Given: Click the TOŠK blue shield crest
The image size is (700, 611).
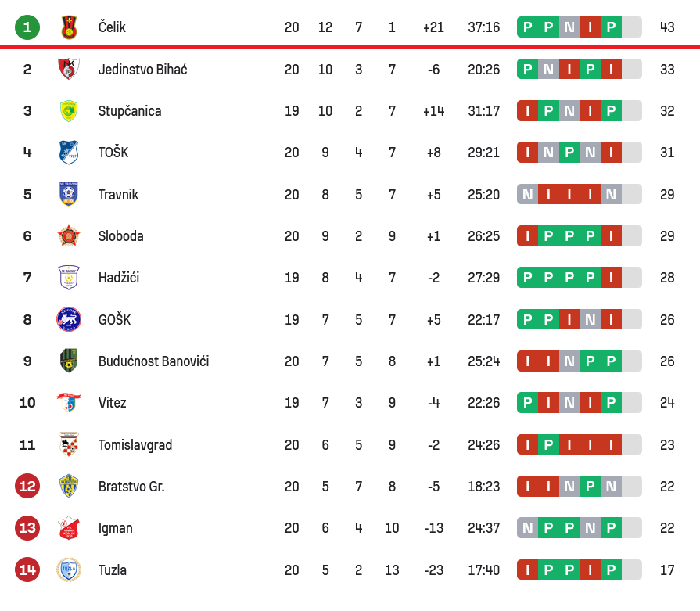Looking at the screenshot, I should coord(69,153).
